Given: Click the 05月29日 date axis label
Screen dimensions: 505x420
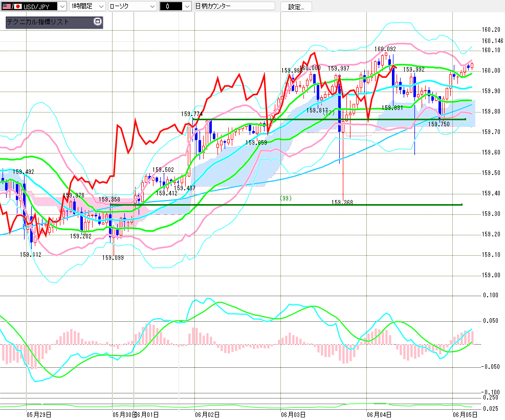Looking at the screenshot, I should click(39, 414).
